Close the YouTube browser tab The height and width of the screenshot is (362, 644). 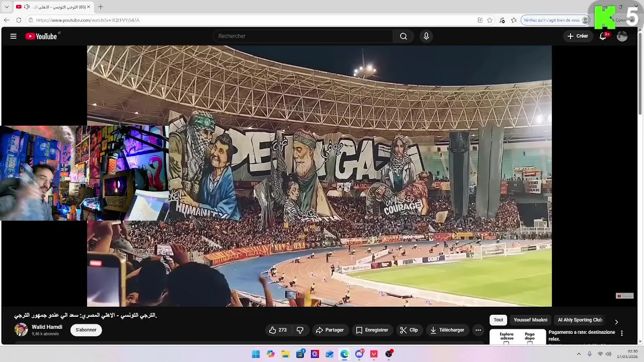pyautogui.click(x=89, y=7)
